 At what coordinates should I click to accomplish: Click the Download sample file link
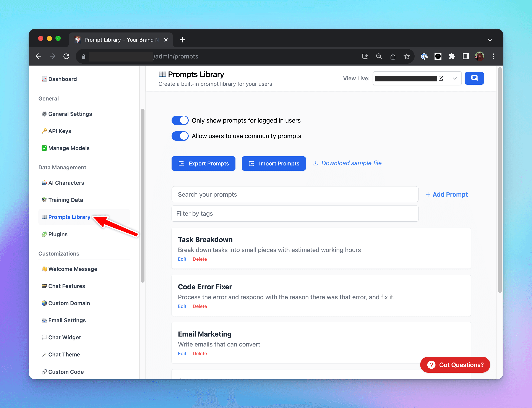[x=351, y=163]
